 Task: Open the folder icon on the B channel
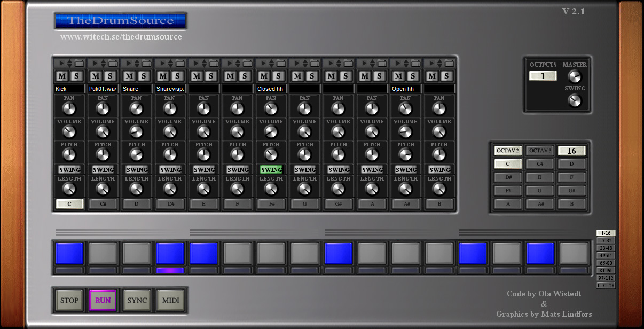[449, 63]
